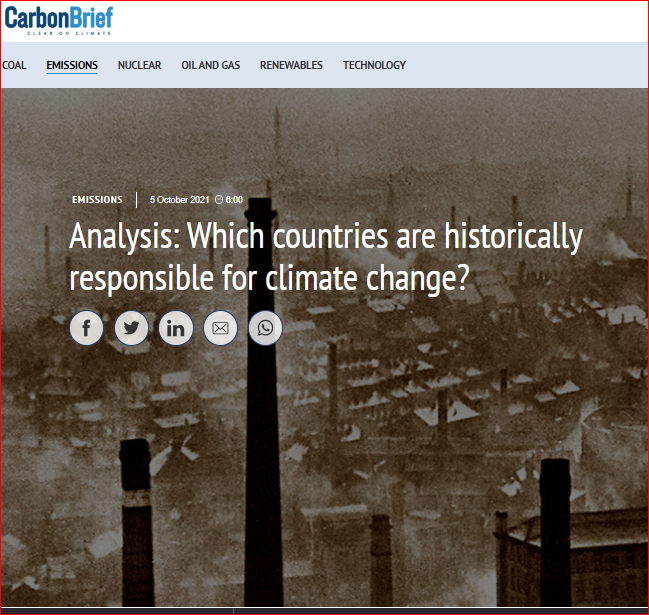Viewport: 649px width, 615px height.
Task: Send article by email envelope icon
Action: coord(220,328)
